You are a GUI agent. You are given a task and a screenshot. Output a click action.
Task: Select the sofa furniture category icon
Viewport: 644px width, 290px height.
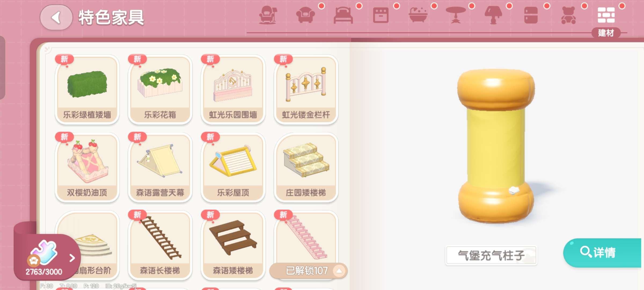coord(305,15)
